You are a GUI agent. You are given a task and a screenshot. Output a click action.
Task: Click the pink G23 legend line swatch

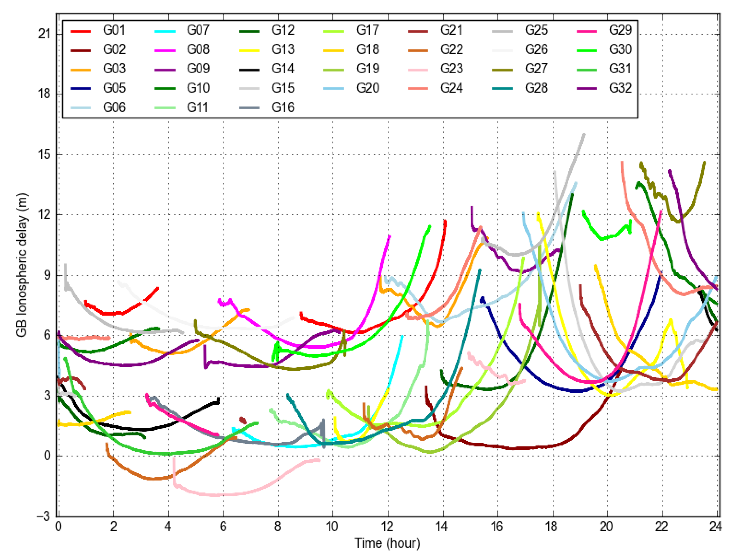[418, 70]
